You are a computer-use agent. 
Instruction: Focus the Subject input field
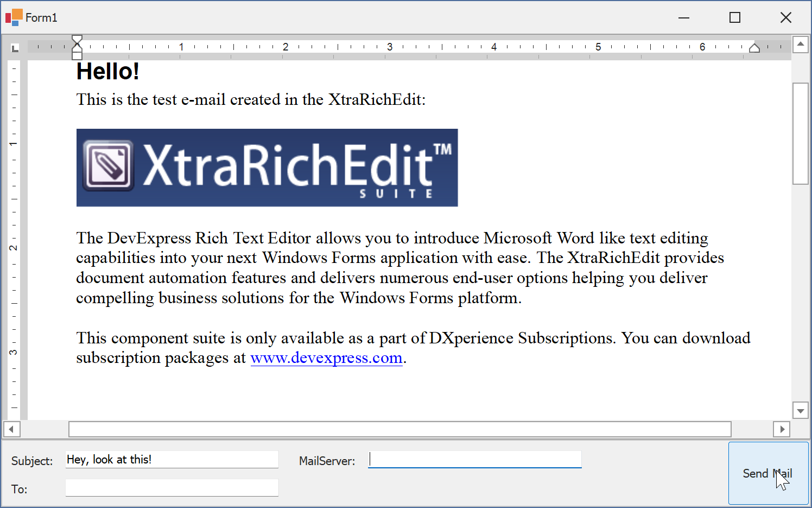pos(172,460)
